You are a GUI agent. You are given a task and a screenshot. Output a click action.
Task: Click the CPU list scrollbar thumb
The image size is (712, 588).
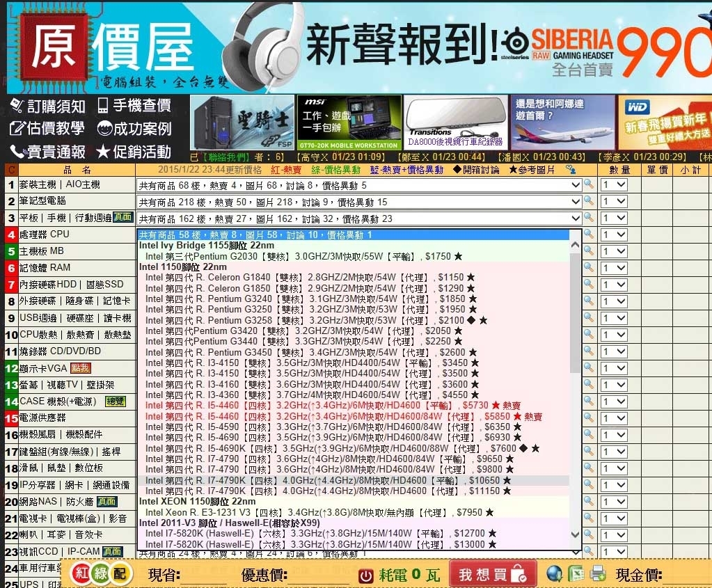click(575, 313)
